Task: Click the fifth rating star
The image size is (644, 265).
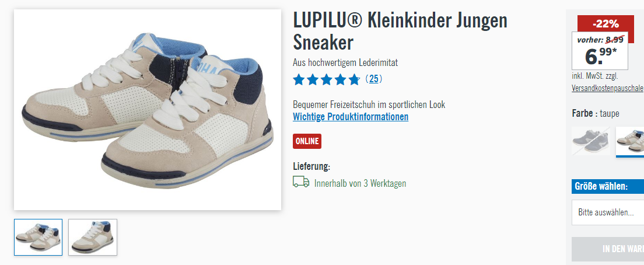Action: pos(354,80)
